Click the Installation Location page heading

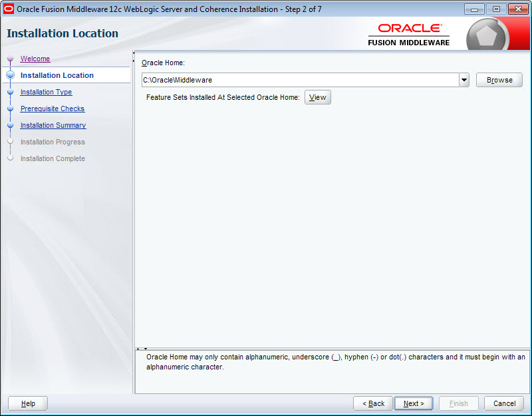click(x=63, y=33)
